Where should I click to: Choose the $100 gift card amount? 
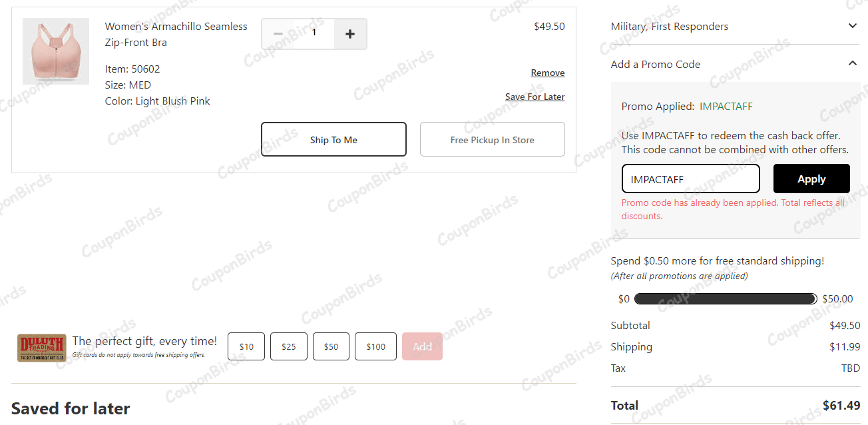[x=375, y=346]
